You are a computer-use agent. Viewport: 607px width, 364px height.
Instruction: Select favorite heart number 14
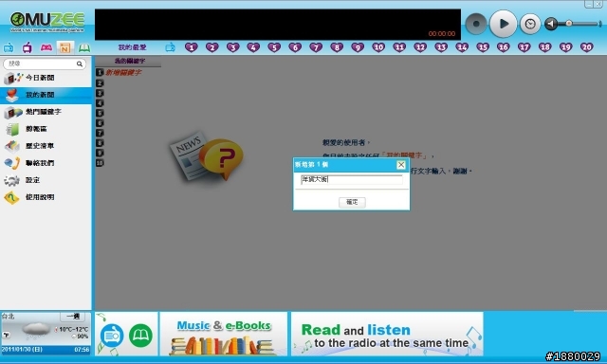462,47
